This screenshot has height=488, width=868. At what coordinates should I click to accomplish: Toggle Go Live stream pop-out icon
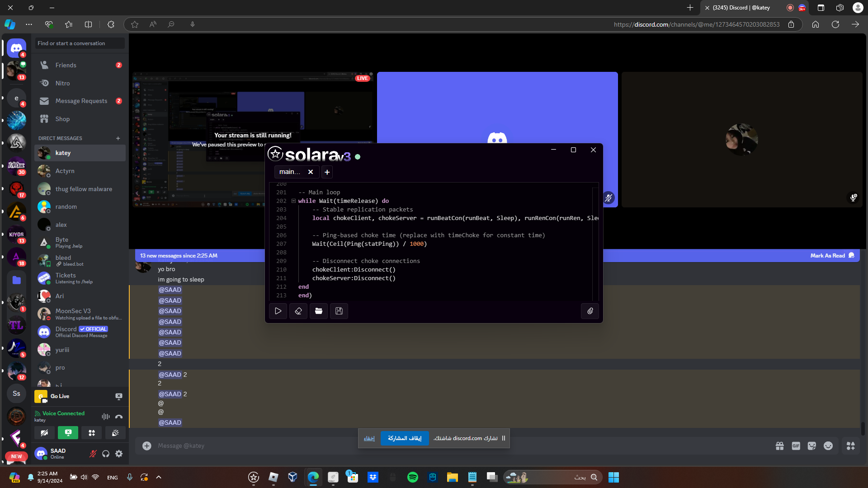[x=119, y=396]
